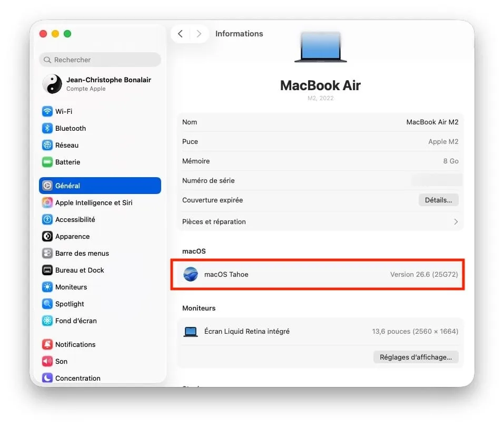
Task: Click the macOS Tahoe logo icon
Action: click(191, 275)
